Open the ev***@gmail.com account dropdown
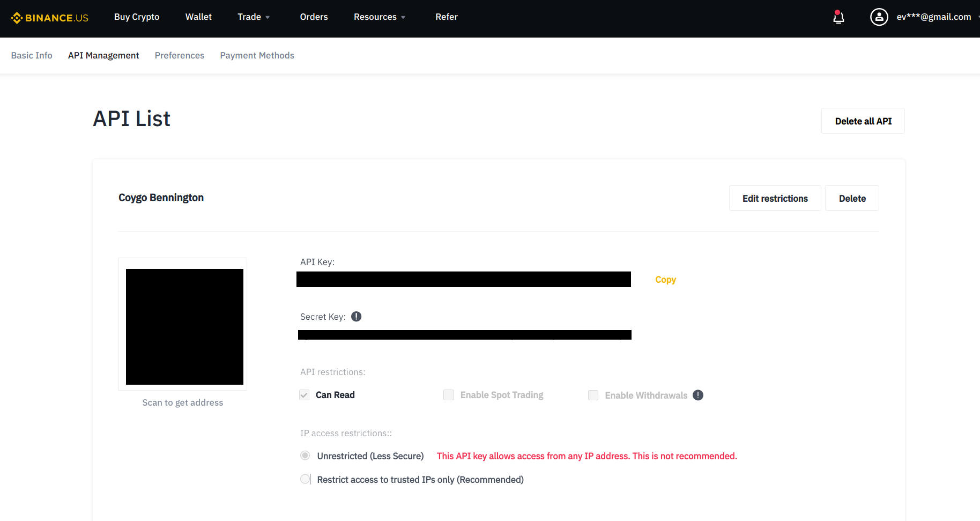 [937, 17]
